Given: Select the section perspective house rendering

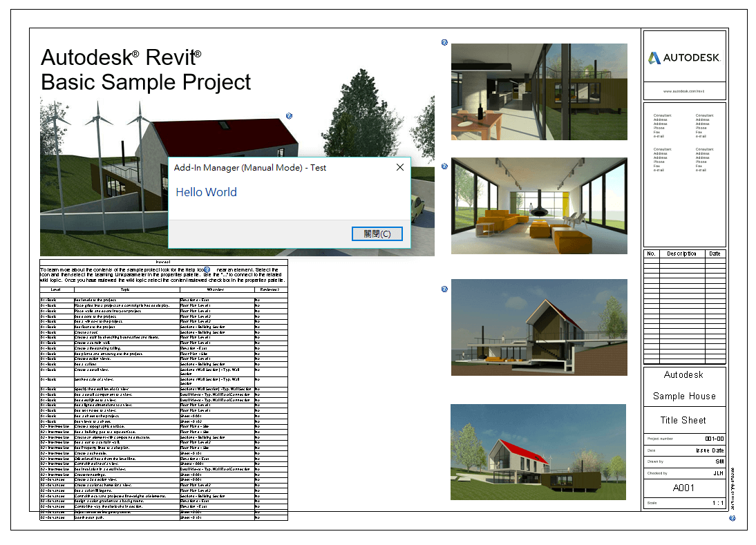Looking at the screenshot, I should click(x=539, y=327).
